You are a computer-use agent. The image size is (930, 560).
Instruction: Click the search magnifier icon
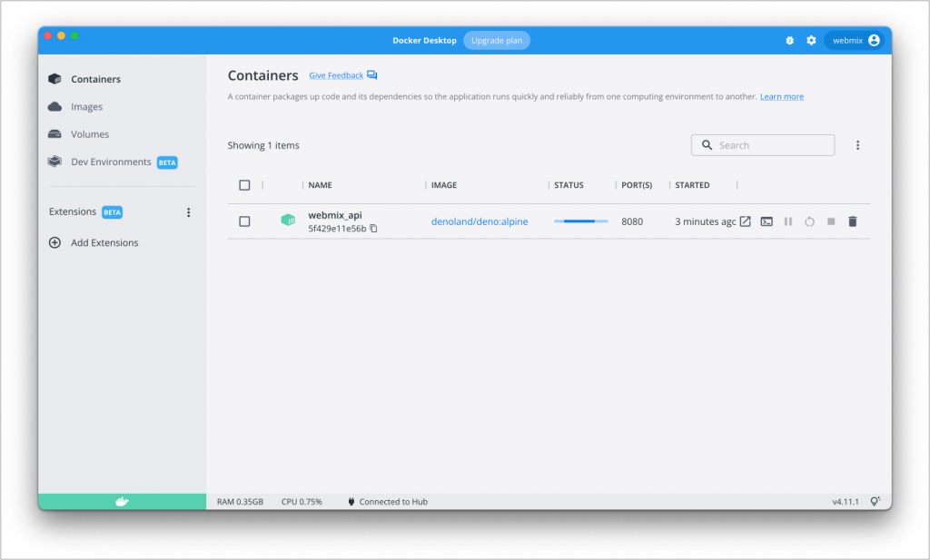click(707, 145)
